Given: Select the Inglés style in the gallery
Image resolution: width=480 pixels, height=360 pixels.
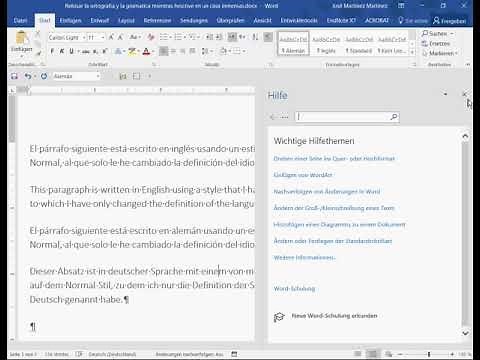Looking at the screenshot, I should [326, 43].
